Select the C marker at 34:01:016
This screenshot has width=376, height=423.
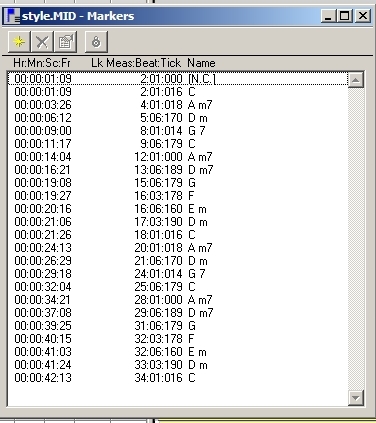[178, 378]
